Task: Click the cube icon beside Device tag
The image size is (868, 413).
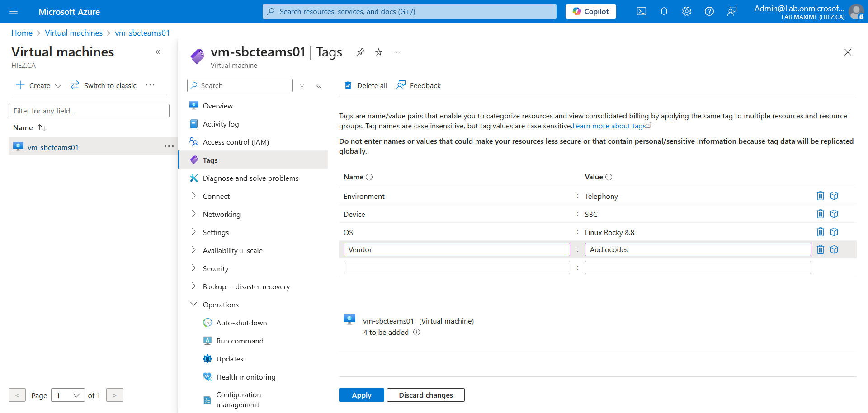Action: [834, 214]
